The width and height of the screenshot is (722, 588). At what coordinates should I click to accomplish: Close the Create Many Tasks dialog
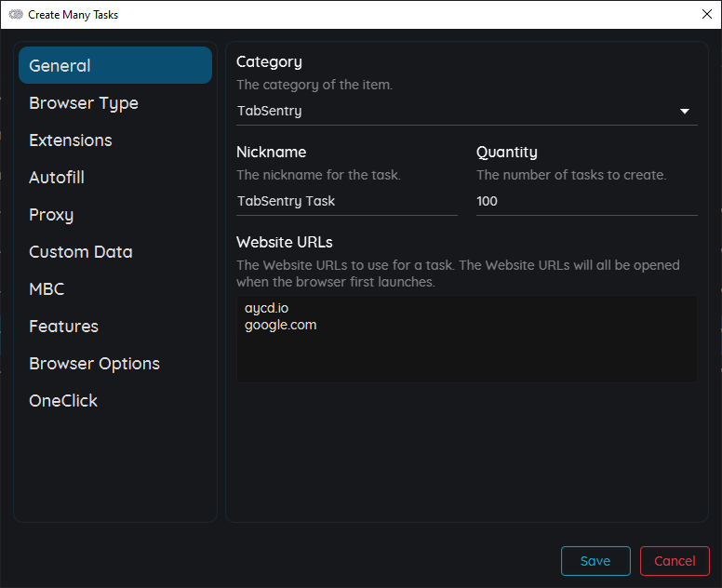[707, 14]
